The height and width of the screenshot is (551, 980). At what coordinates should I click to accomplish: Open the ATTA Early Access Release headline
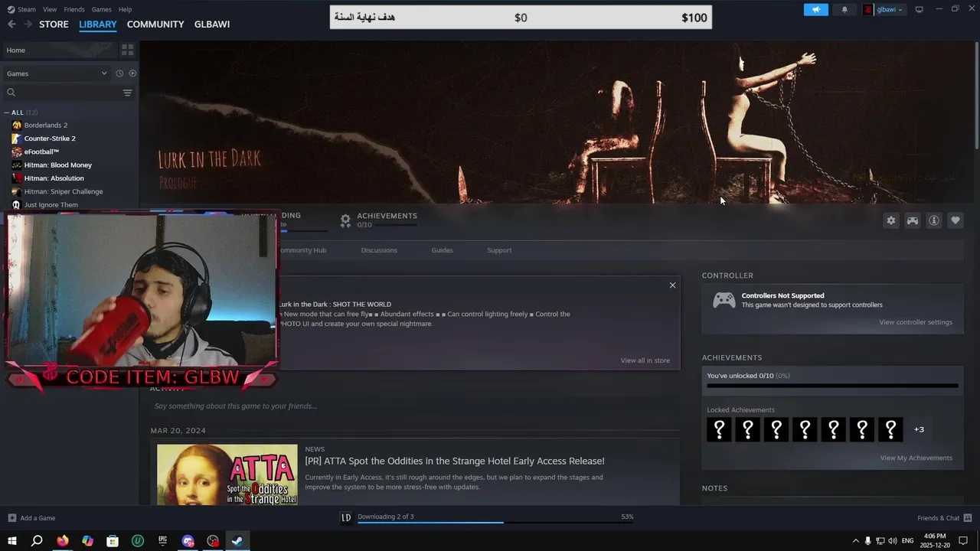455,461
